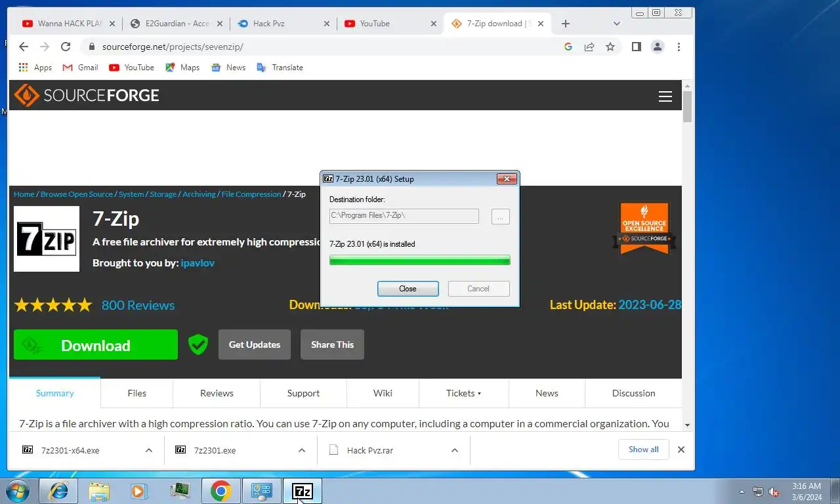Select the Discussion tab
Screen dimensions: 840x504
(633, 393)
